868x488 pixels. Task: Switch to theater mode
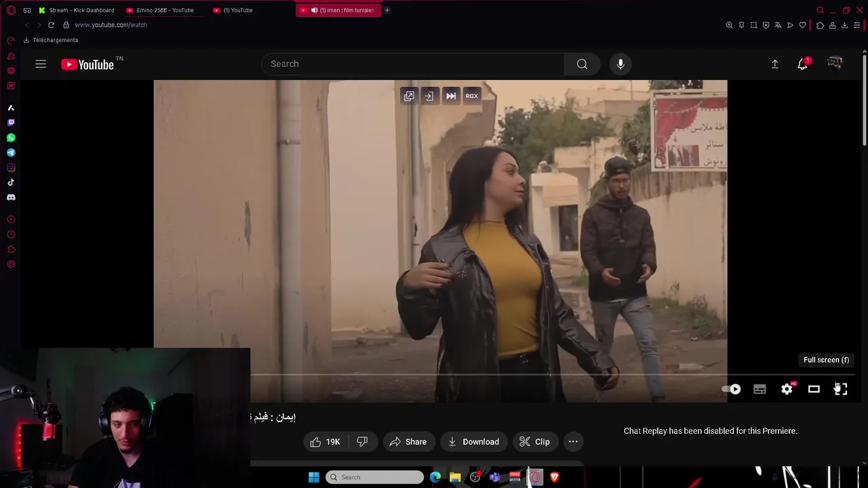coord(814,389)
